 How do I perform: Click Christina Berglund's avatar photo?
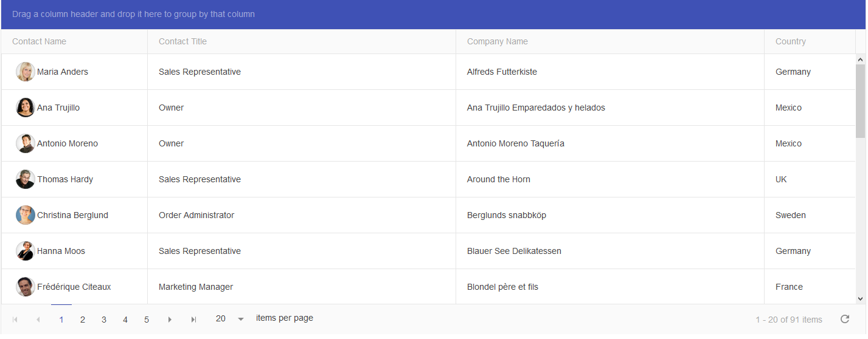click(26, 215)
